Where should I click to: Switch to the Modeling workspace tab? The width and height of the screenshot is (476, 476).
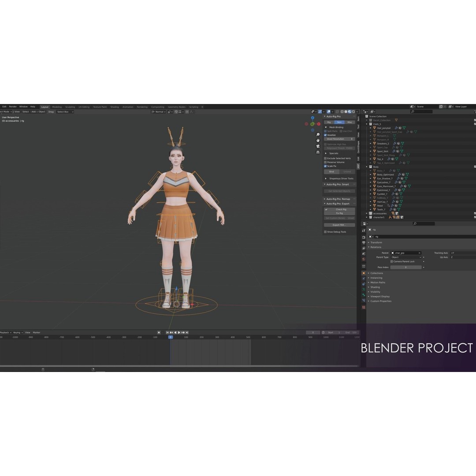[57, 107]
